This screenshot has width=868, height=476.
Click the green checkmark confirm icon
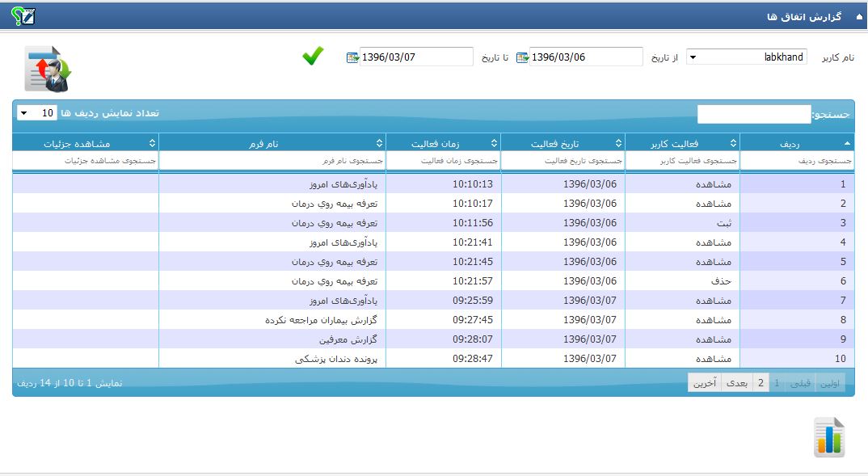tap(313, 57)
